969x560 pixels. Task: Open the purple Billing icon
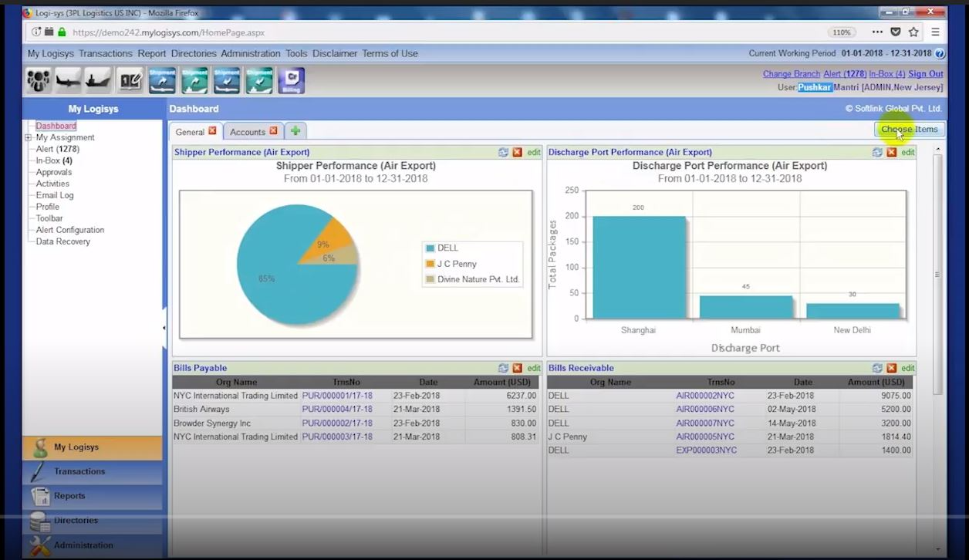point(291,79)
